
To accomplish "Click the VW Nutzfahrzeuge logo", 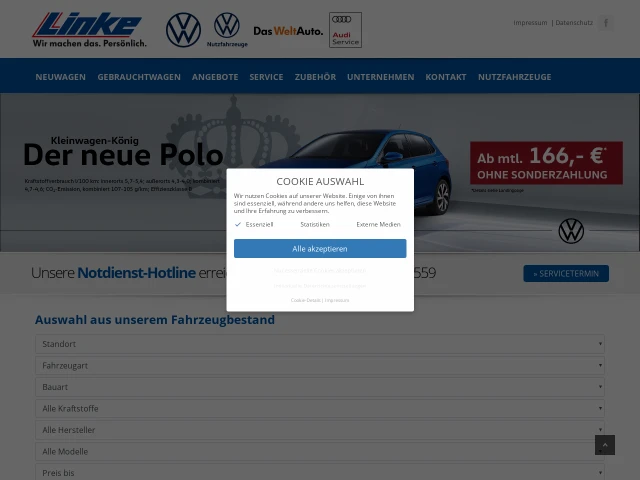I will 227,29.
